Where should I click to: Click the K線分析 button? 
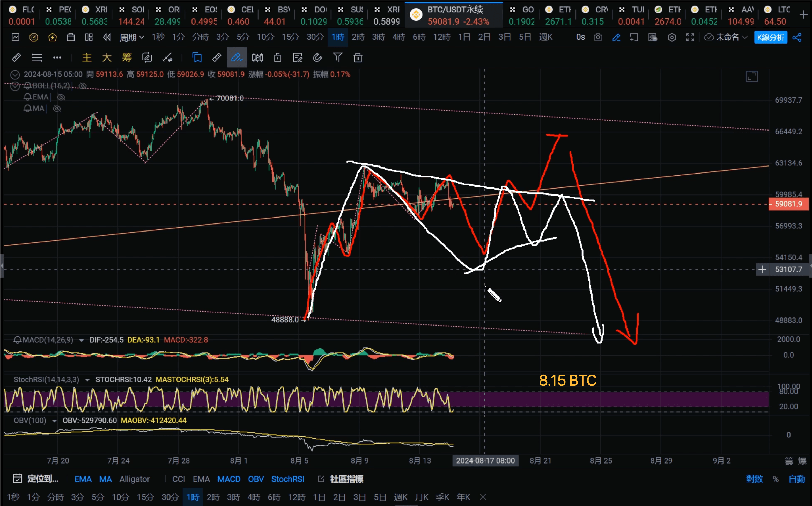tap(771, 37)
